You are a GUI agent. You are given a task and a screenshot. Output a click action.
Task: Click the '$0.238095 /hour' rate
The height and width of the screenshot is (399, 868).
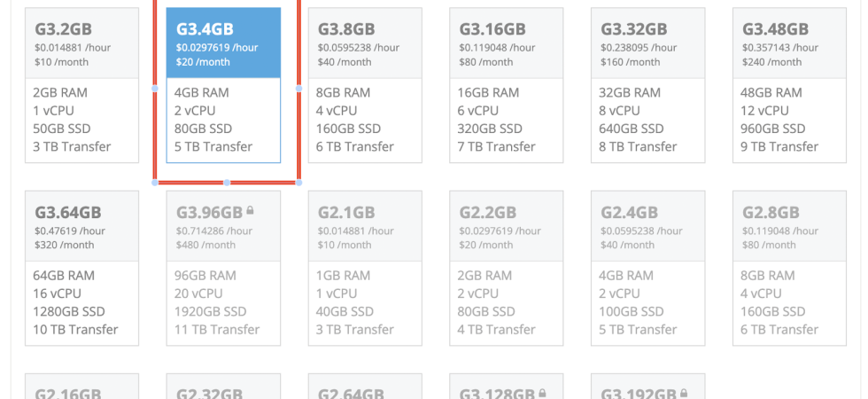click(639, 48)
